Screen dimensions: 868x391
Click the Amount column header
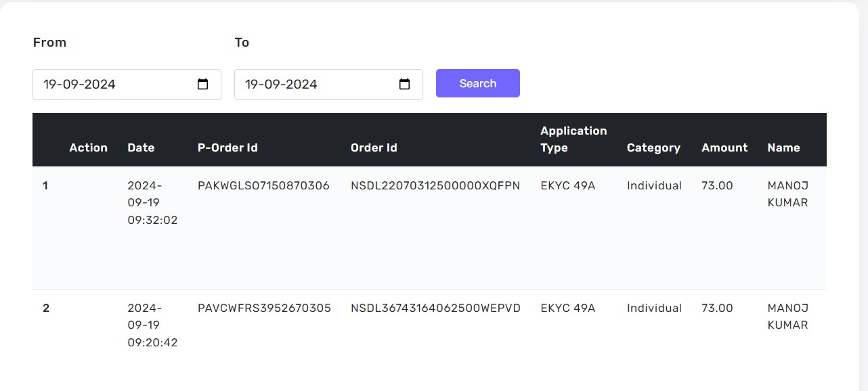pos(724,147)
